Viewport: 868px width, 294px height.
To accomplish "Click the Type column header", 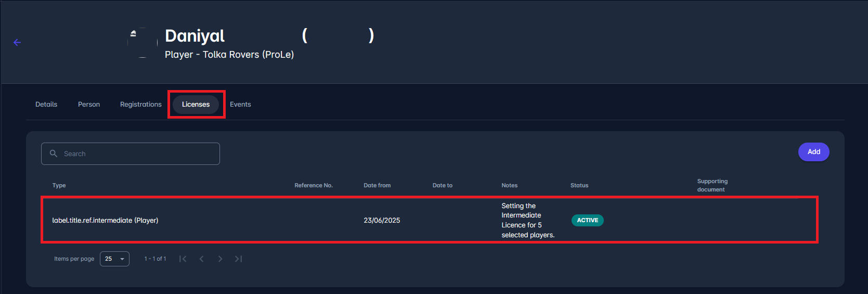I will click(x=59, y=186).
